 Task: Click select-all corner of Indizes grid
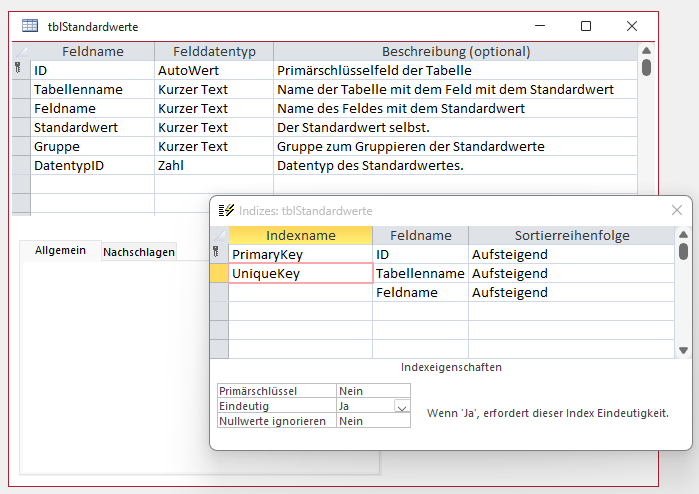pyautogui.click(x=219, y=235)
